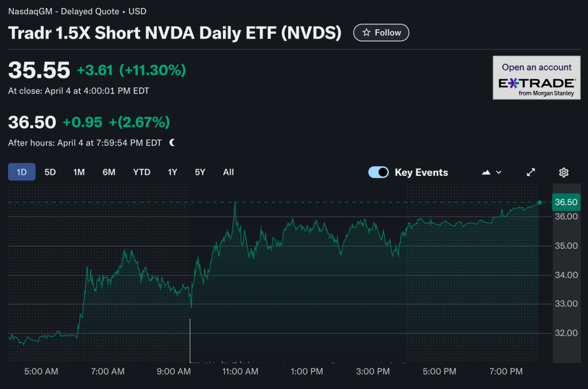Show the 1M chart range
This screenshot has height=389, width=588.
pos(79,172)
